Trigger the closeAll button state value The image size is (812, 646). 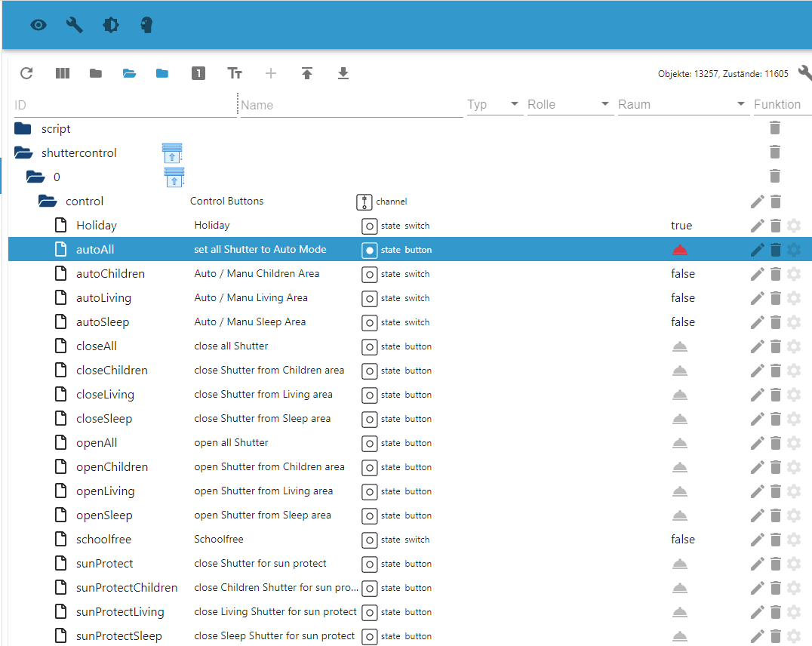680,346
